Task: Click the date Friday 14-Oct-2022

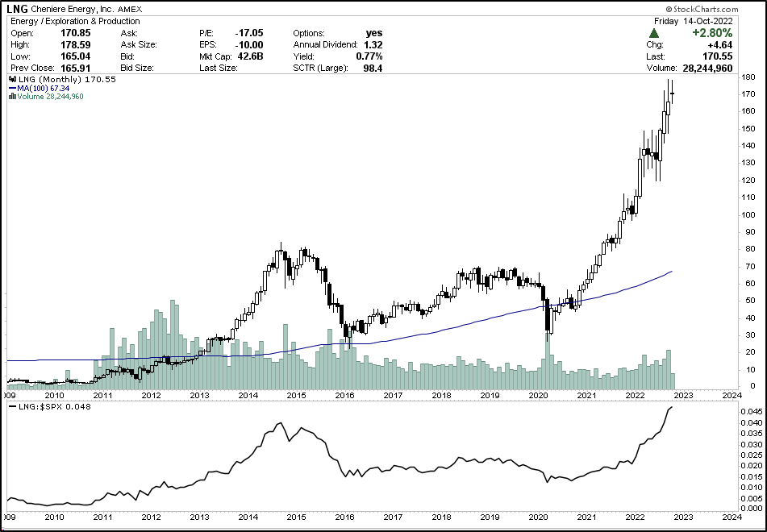Action: [693, 21]
